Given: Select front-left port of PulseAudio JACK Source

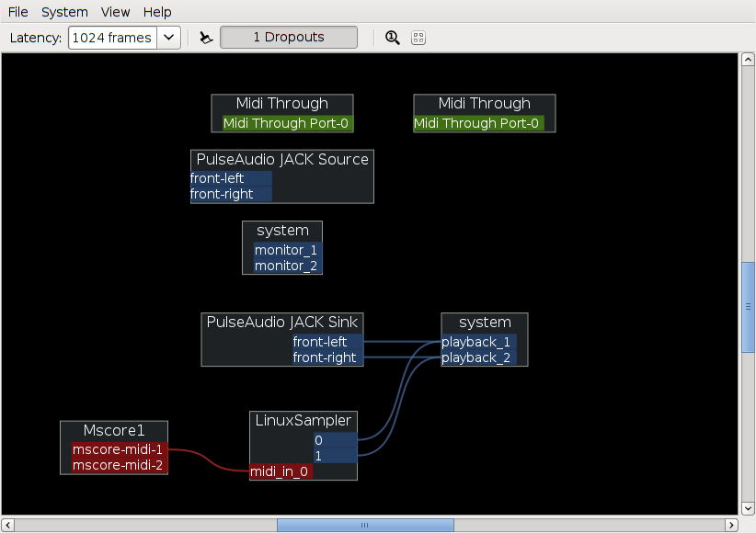Looking at the screenshot, I should [x=232, y=178].
